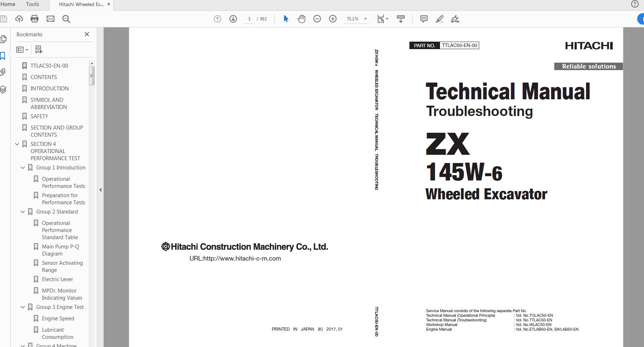
Task: Zoom in with plus icon
Action: coord(333,19)
